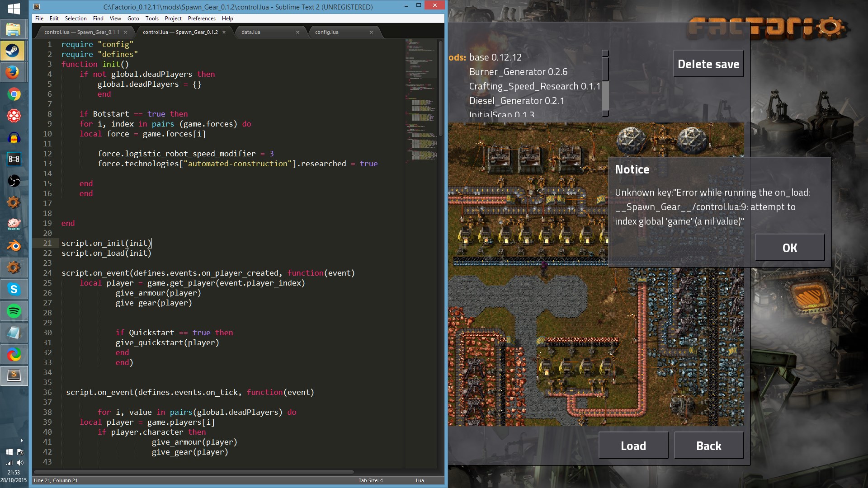Select the control.lua — Spawn_Gear_0.1.2 tab

[x=180, y=32]
